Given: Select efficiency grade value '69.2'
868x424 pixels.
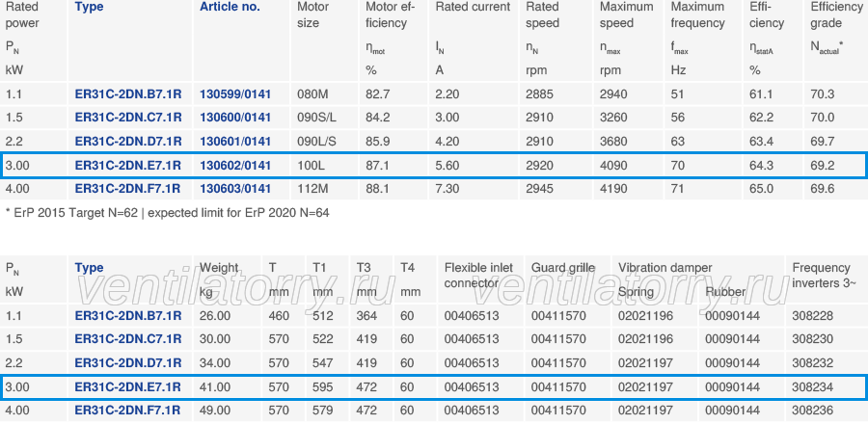Looking at the screenshot, I should (x=822, y=165).
